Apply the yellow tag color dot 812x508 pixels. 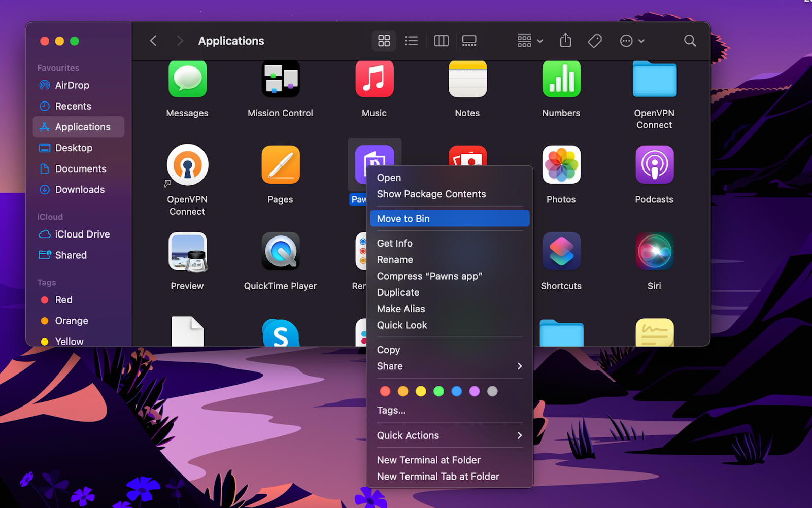point(421,391)
